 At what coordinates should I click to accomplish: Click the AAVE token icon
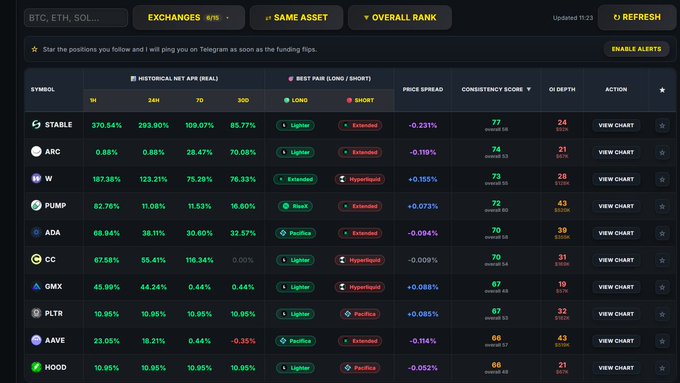coord(36,340)
